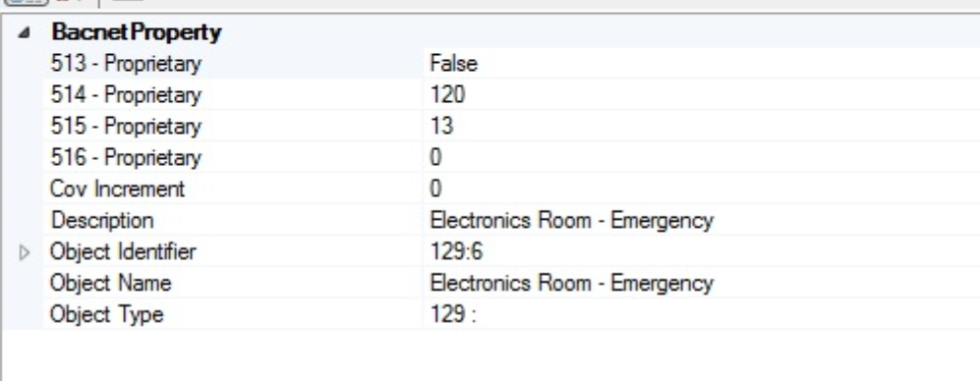
Task: Edit the Description value text
Action: (x=571, y=221)
